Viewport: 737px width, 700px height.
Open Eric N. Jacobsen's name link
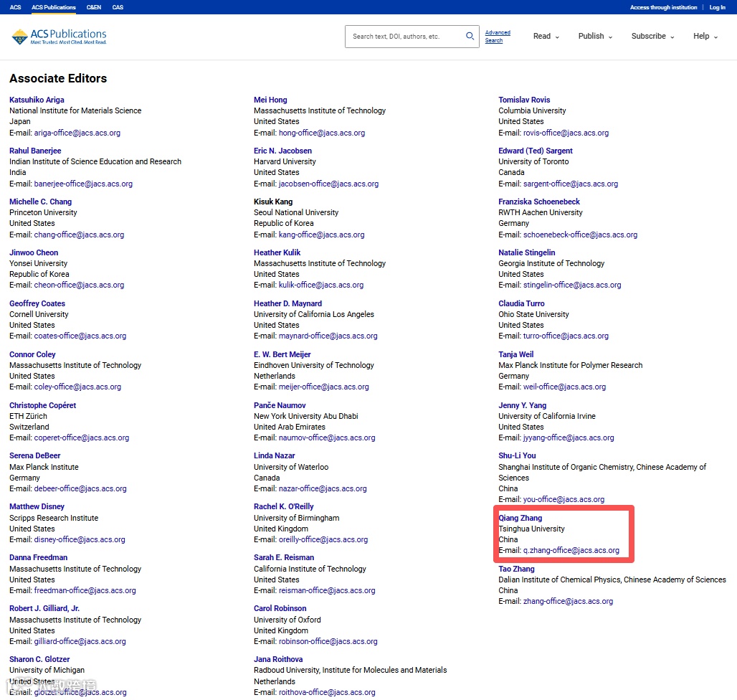click(283, 151)
